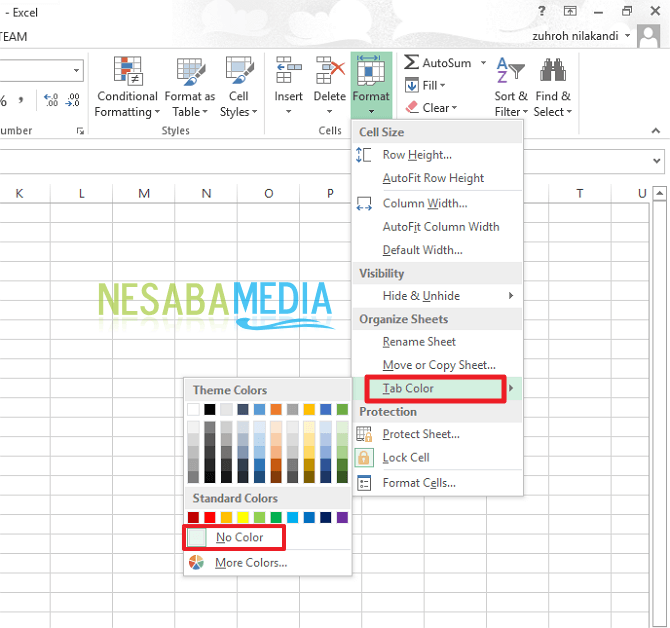Click the Clear eraser icon
This screenshot has width=670, height=628.
click(412, 107)
